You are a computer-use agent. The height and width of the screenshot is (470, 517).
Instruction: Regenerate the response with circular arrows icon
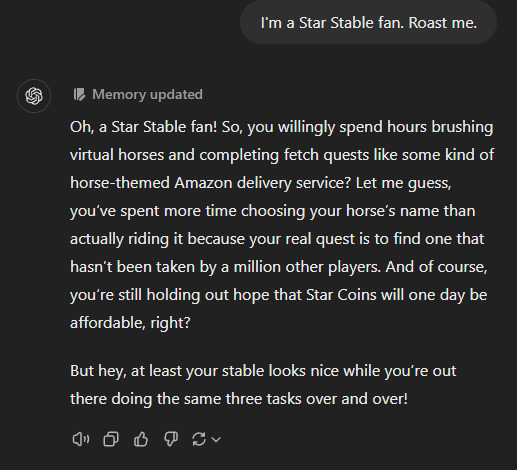pyautogui.click(x=199, y=439)
